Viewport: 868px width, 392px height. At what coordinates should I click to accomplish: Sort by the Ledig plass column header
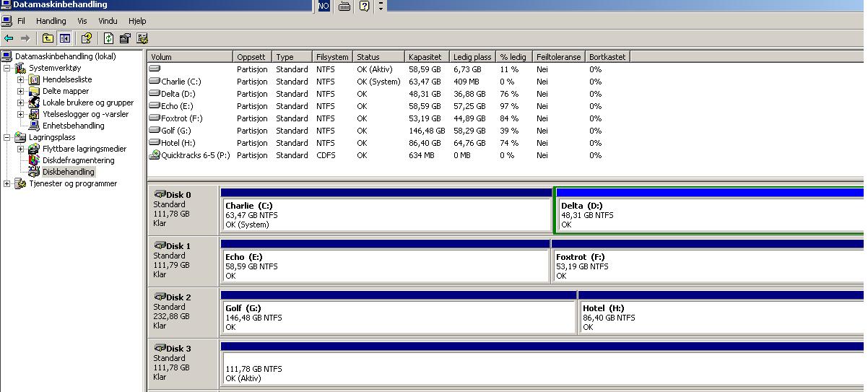point(473,56)
